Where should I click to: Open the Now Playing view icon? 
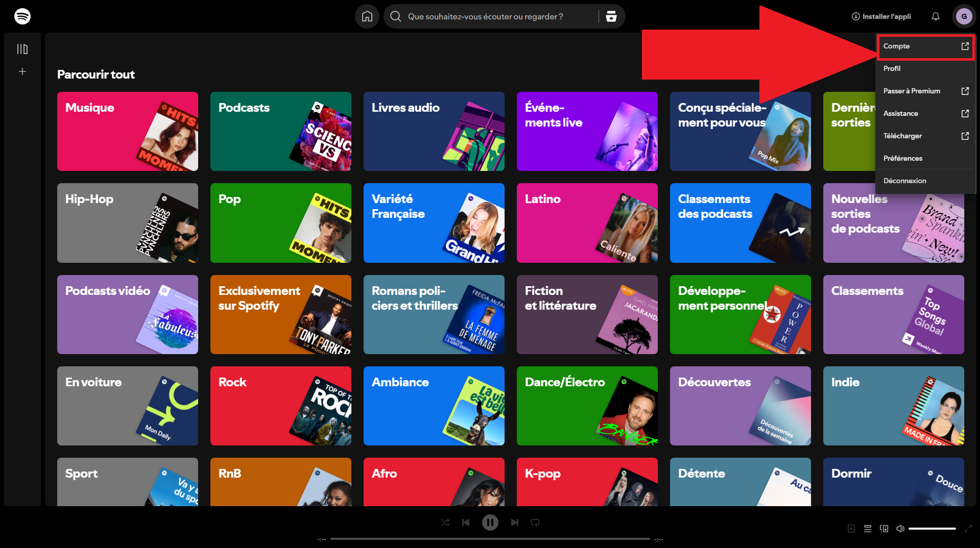(851, 529)
